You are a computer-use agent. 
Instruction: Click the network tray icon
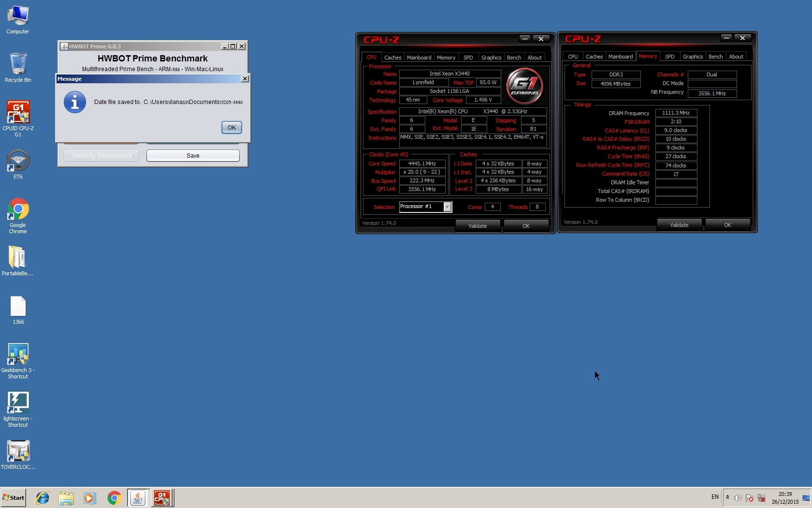(x=761, y=498)
